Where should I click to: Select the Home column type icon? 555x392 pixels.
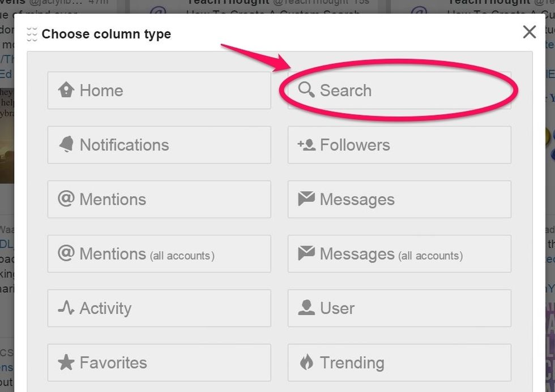pos(66,90)
